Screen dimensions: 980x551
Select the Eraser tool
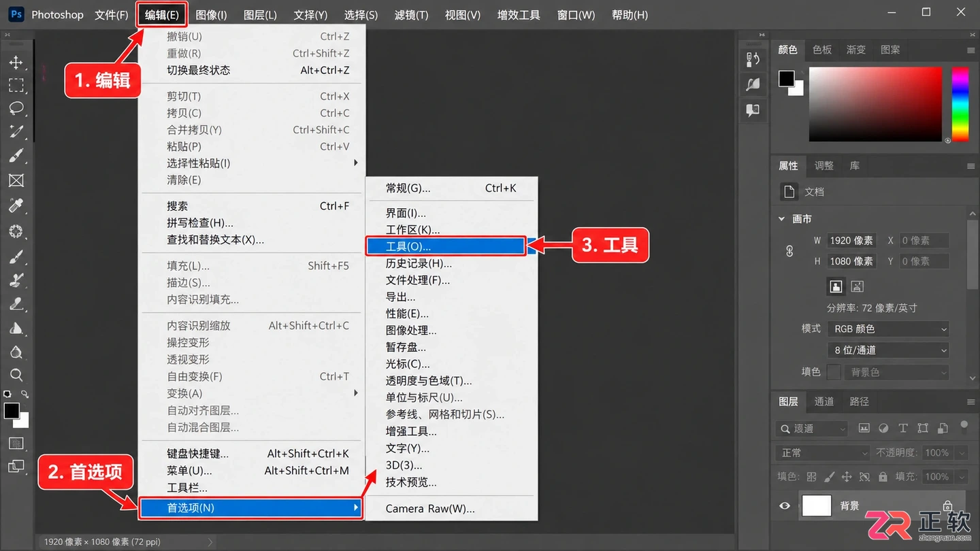(16, 304)
